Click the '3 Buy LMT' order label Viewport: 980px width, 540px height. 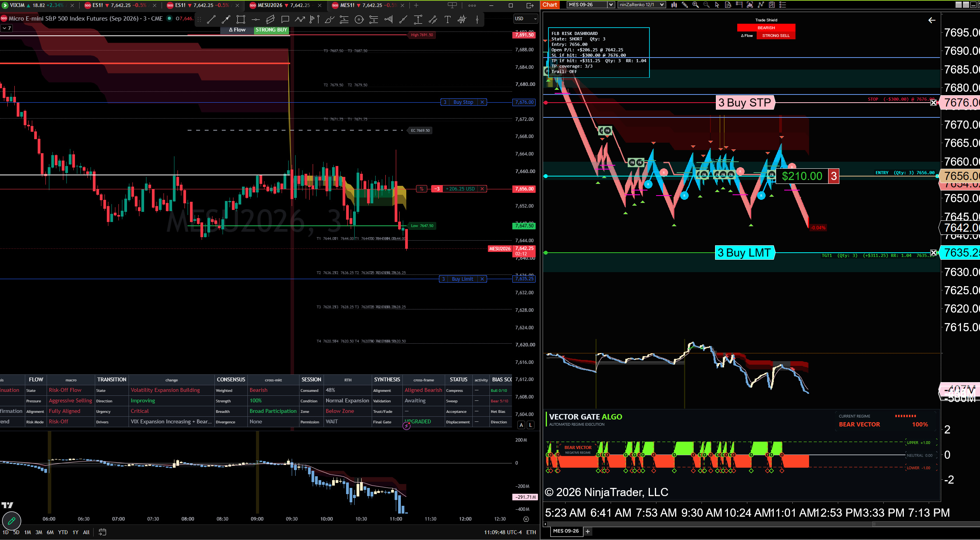pyautogui.click(x=745, y=253)
